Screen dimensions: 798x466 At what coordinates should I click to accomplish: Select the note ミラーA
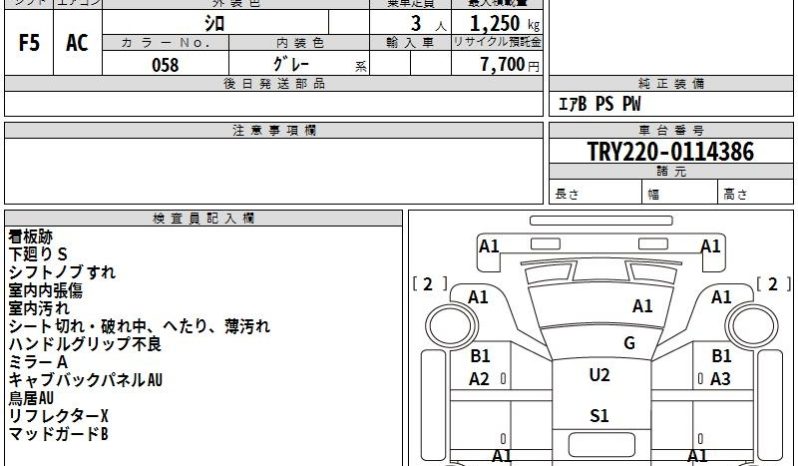38,362
